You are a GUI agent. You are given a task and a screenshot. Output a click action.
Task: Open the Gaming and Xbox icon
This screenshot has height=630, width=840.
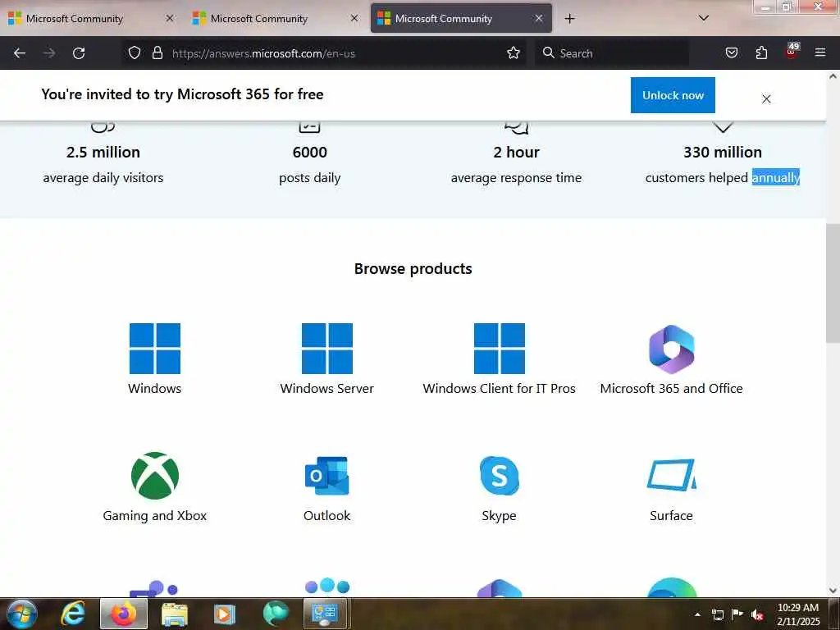(155, 476)
